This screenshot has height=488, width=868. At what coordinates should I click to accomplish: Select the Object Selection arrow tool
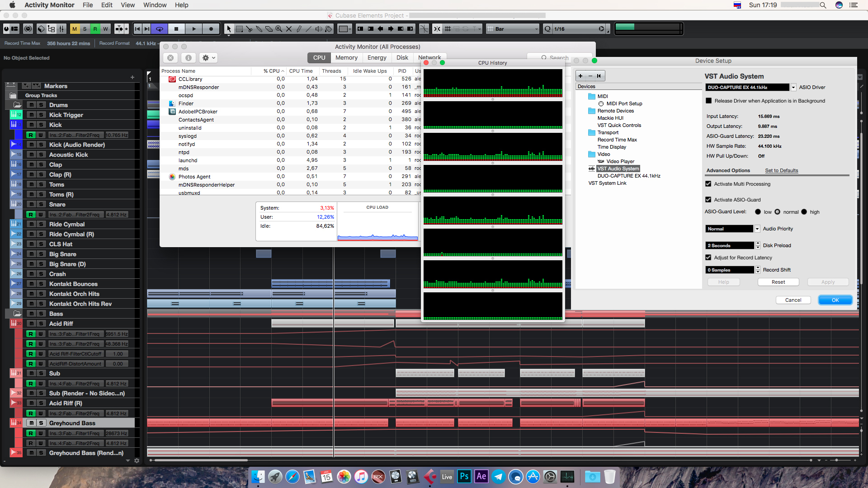coord(229,29)
